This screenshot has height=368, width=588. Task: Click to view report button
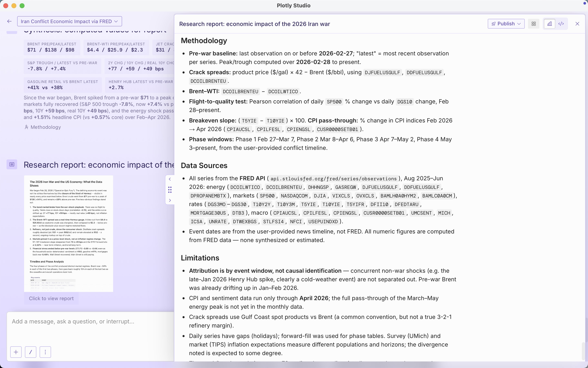(x=51, y=298)
